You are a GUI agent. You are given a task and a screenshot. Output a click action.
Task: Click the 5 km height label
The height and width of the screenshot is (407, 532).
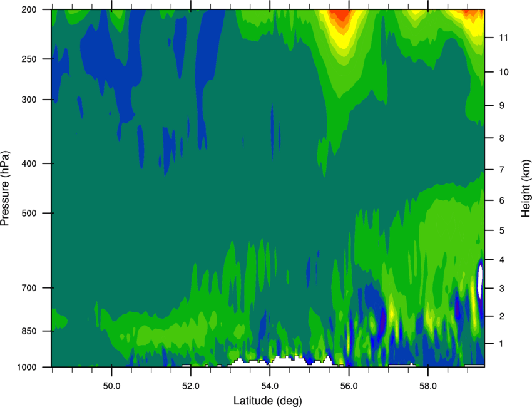(502, 230)
